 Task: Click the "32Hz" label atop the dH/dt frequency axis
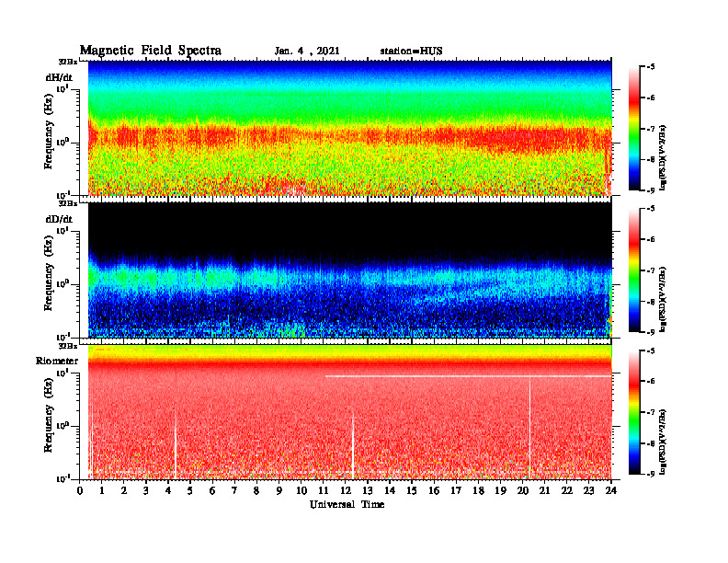68,62
